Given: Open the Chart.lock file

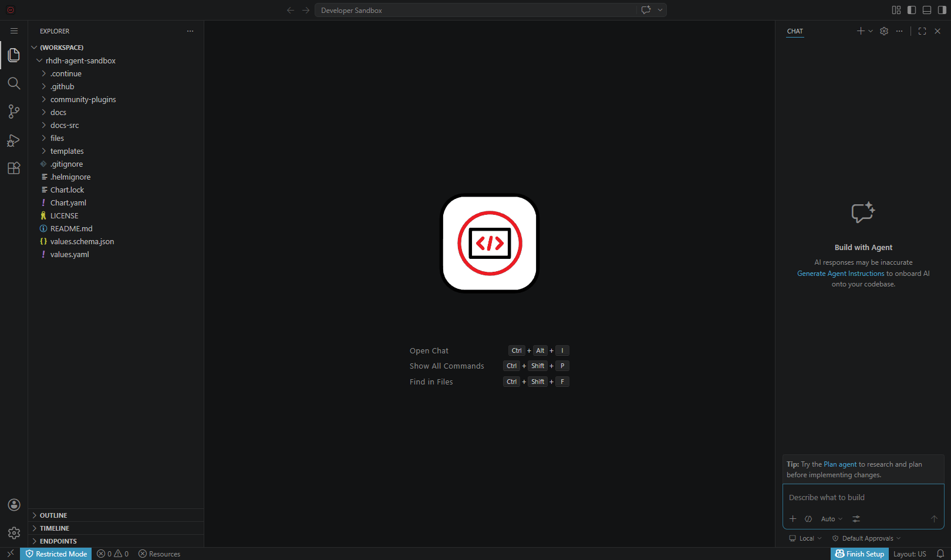Looking at the screenshot, I should tap(116, 190).
